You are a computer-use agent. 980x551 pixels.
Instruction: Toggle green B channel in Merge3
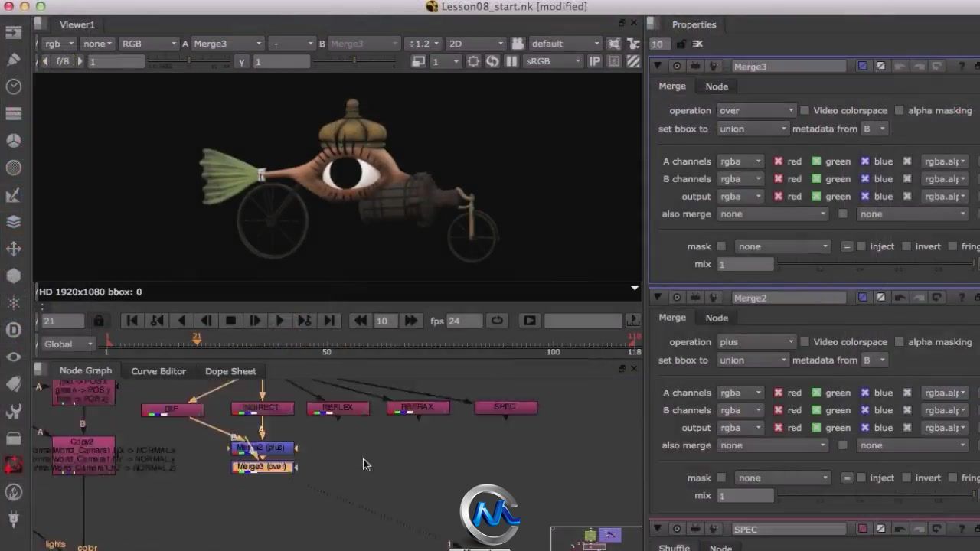[816, 179]
